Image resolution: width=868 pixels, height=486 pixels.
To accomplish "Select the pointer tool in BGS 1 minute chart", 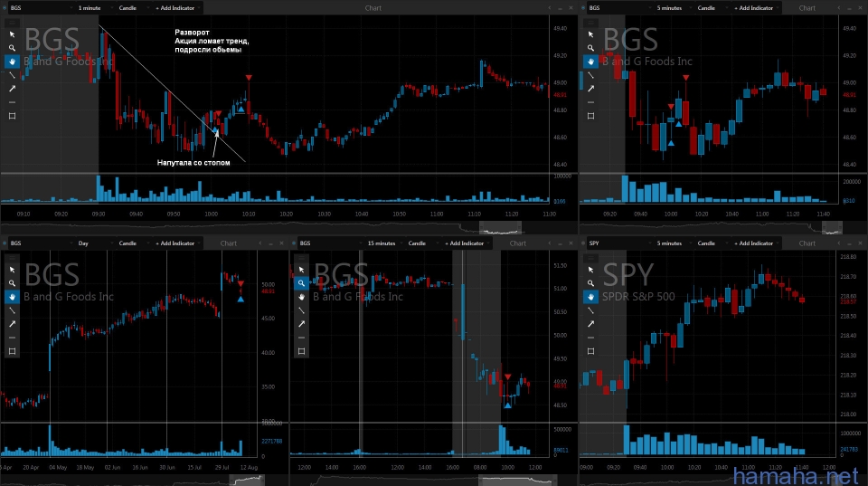I will click(12, 34).
